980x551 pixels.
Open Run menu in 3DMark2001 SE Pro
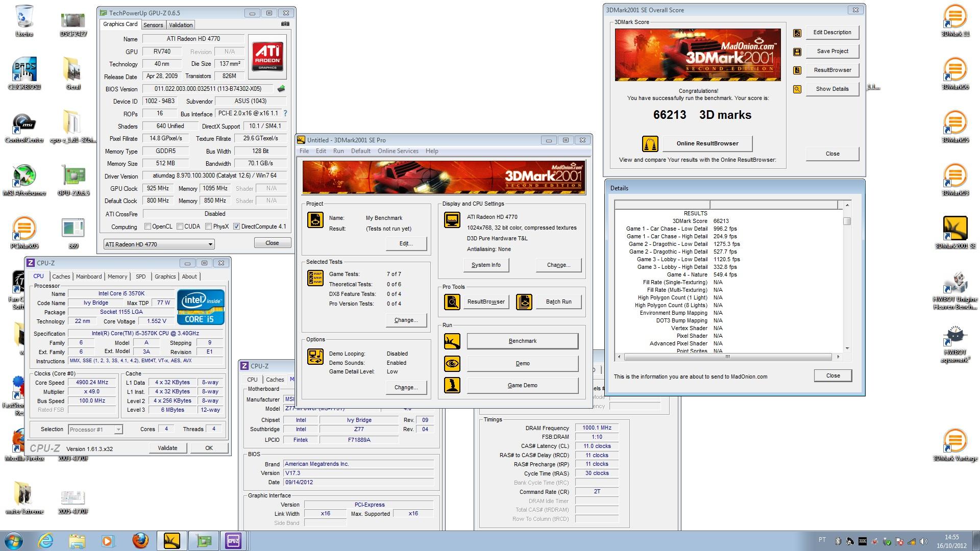338,151
